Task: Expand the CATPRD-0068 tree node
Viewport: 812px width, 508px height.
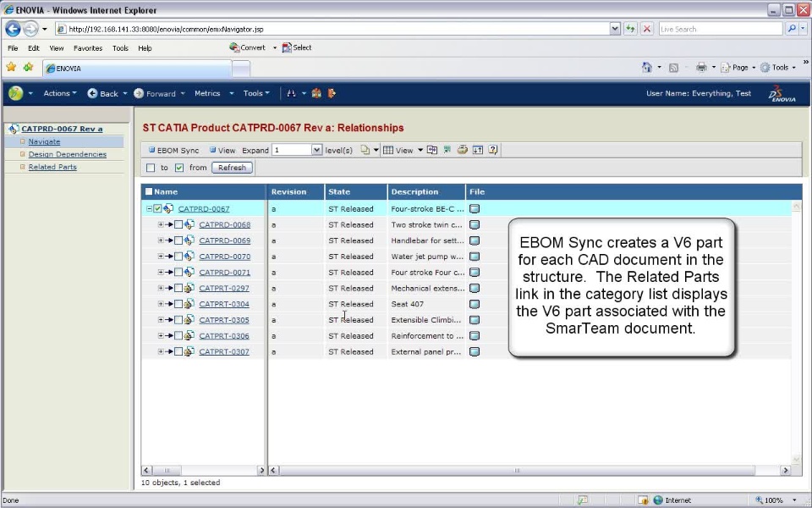Action: point(161,224)
